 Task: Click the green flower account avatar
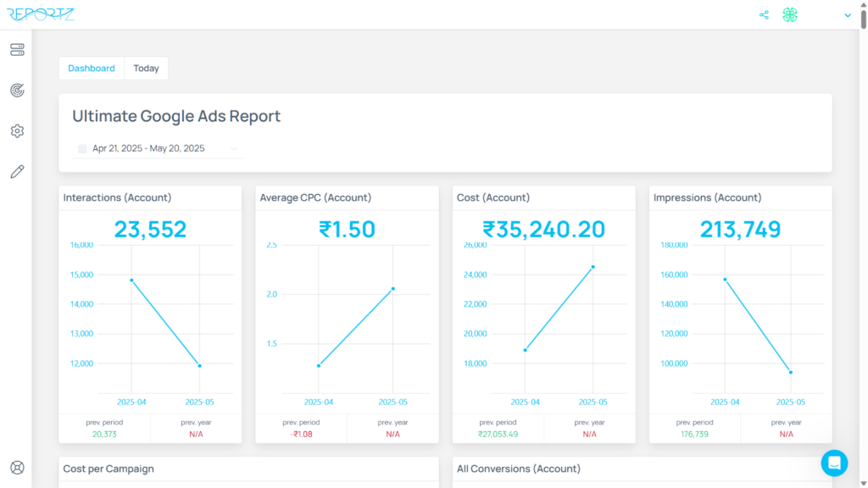pyautogui.click(x=790, y=15)
